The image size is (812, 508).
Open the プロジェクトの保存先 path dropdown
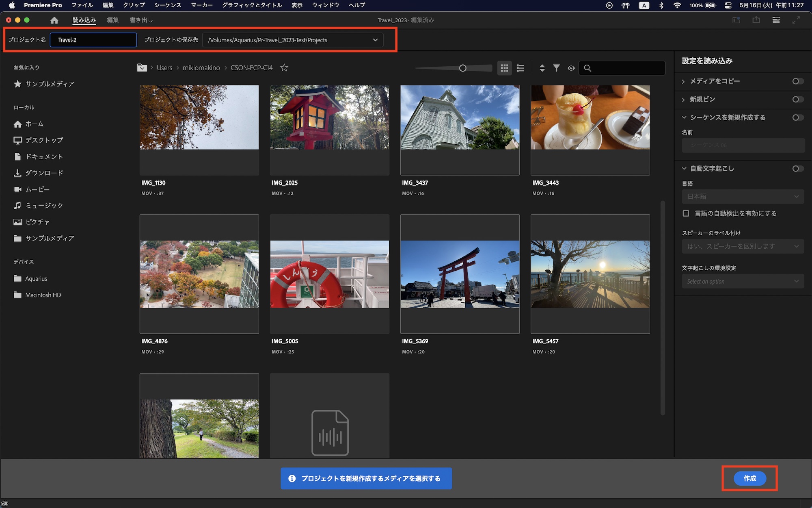point(375,40)
